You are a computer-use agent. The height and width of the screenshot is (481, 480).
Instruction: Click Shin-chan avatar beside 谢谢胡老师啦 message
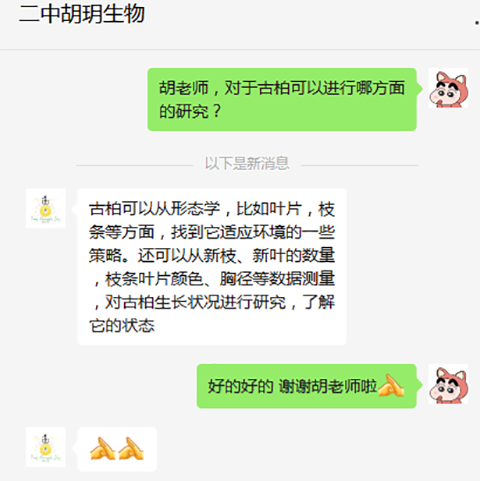tap(448, 384)
